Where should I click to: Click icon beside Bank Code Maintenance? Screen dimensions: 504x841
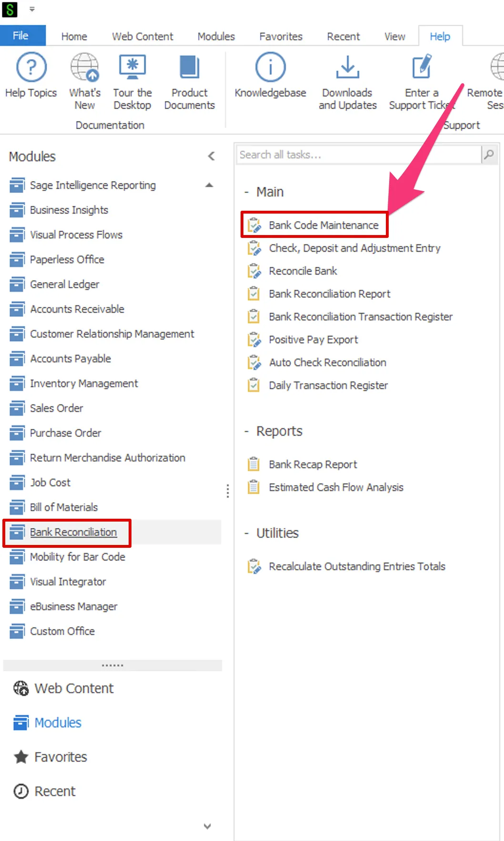[254, 225]
